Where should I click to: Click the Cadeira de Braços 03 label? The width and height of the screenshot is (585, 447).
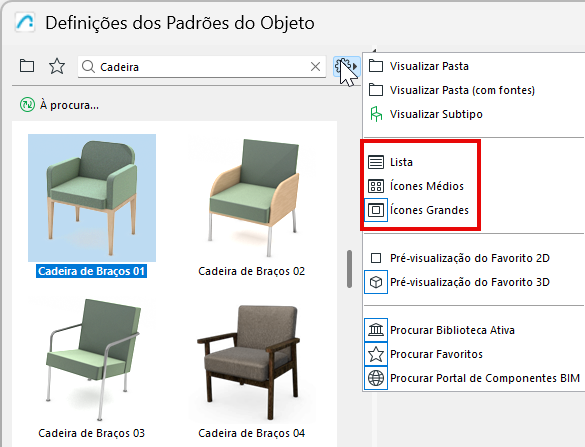(91, 433)
